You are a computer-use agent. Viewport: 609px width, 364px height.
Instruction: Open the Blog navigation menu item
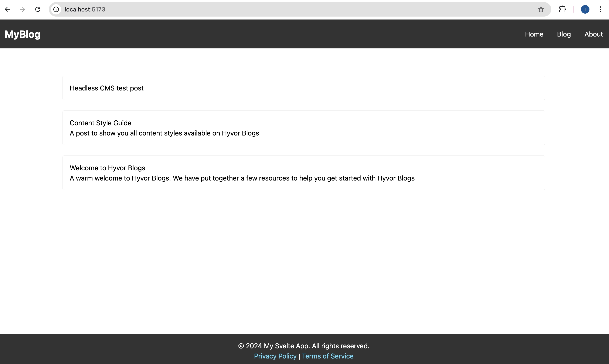(x=564, y=34)
